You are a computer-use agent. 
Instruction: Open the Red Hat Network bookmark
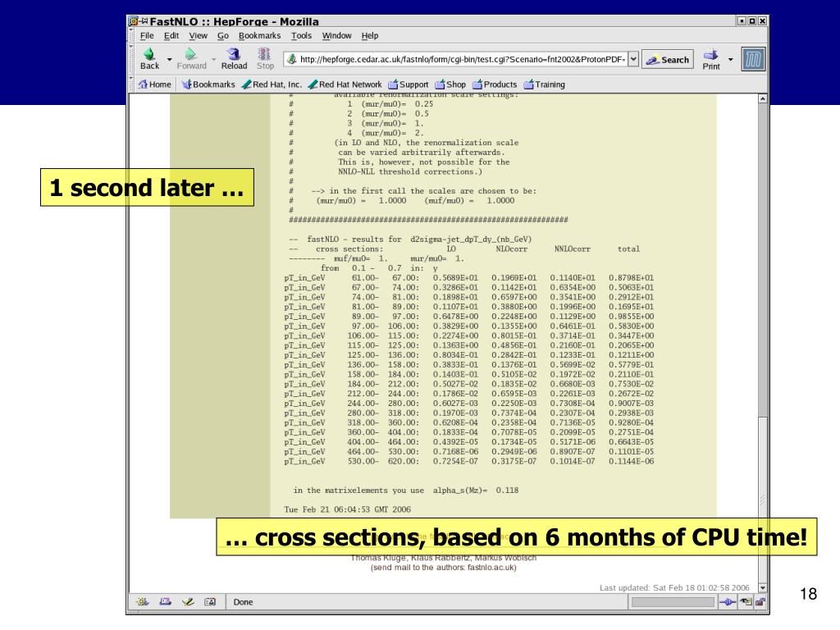click(345, 84)
